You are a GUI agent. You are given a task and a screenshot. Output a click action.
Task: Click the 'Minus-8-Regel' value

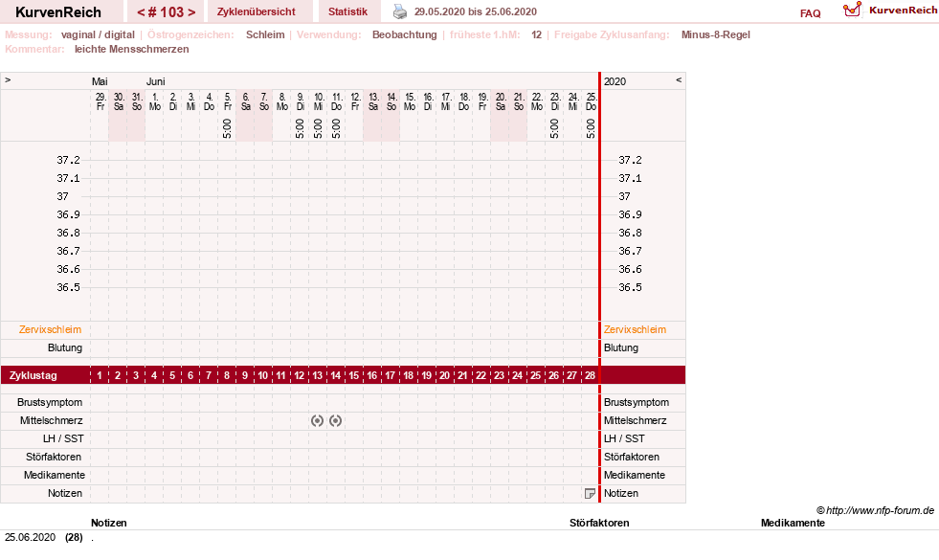coord(716,34)
